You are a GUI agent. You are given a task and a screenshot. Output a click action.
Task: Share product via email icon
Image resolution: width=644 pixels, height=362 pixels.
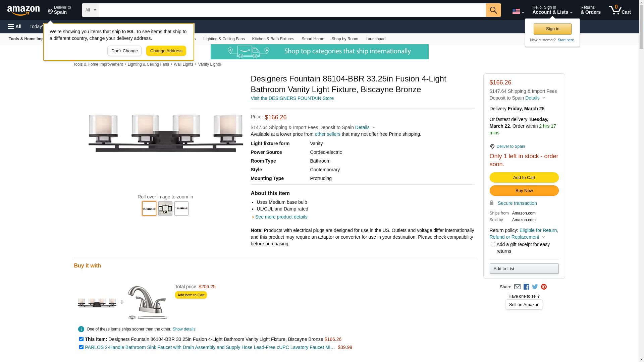pos(517,287)
